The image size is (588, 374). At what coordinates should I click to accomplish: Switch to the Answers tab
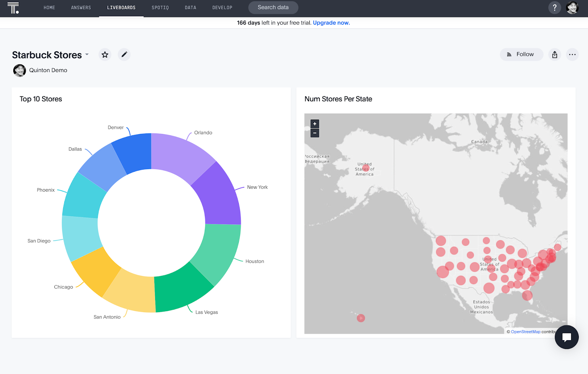coord(81,8)
